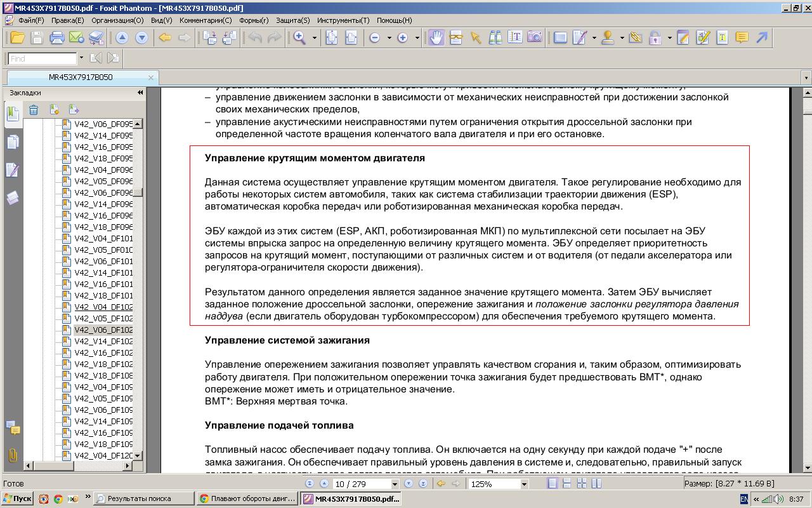The height and width of the screenshot is (508, 812).
Task: Click document vertical scrollbar up arrow
Action: tap(807, 93)
